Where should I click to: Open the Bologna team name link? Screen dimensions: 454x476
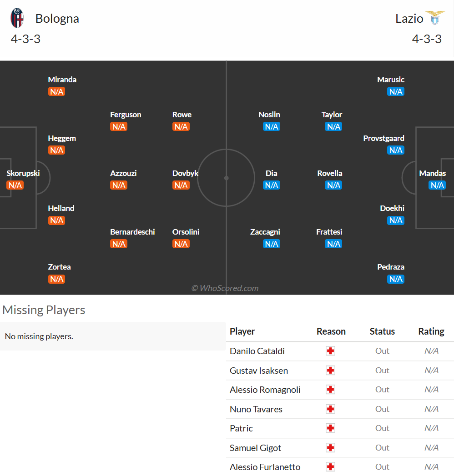pyautogui.click(x=57, y=19)
